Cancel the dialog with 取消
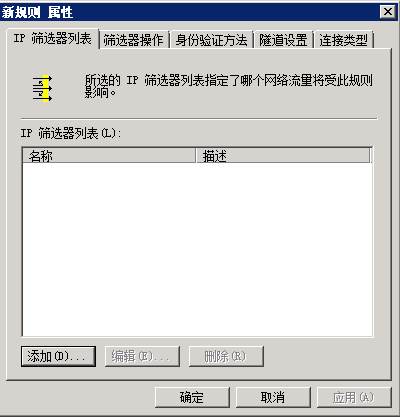The image size is (400, 417). pos(273,397)
